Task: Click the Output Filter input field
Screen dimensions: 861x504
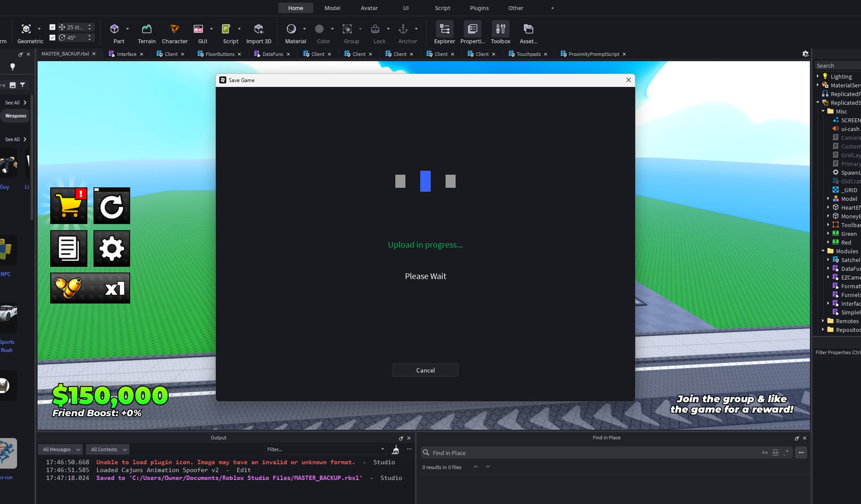Action: coord(326,449)
